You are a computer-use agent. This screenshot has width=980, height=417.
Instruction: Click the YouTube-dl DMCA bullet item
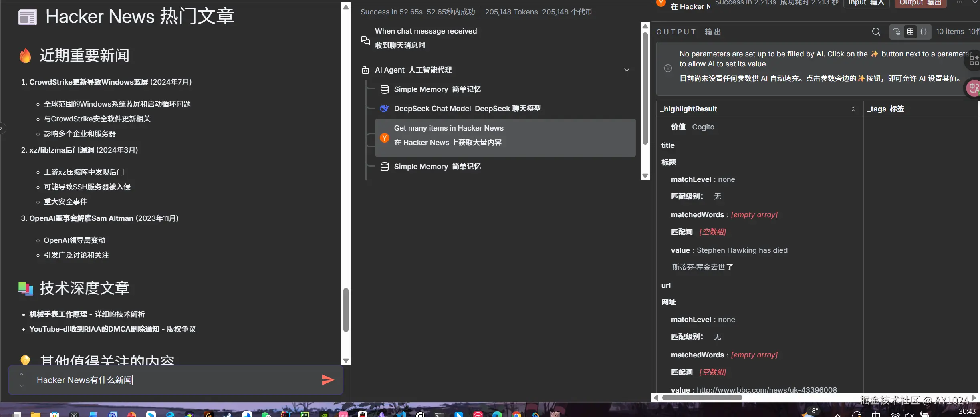(113, 329)
